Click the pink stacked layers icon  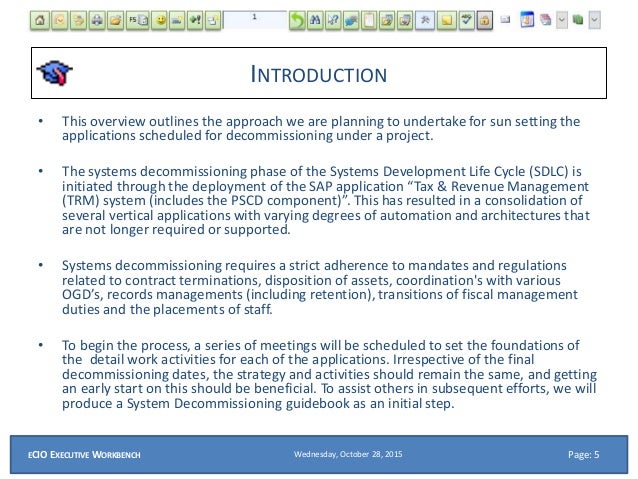(x=546, y=20)
